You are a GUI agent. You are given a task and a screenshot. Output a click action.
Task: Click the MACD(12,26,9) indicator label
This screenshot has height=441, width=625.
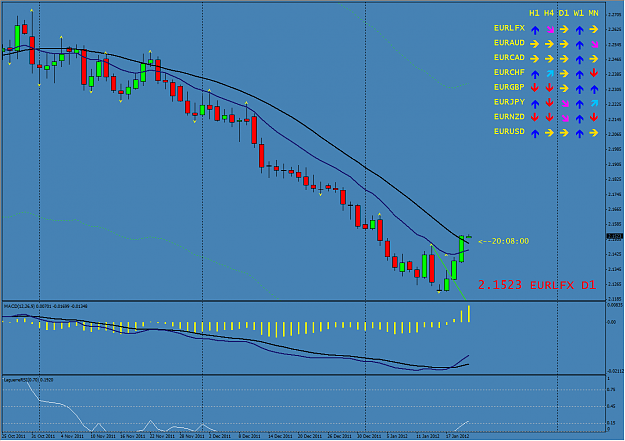pos(45,306)
